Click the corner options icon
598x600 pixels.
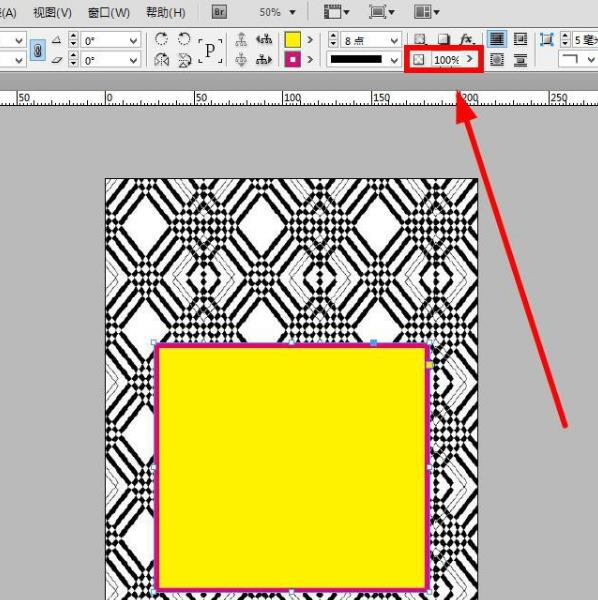(547, 39)
